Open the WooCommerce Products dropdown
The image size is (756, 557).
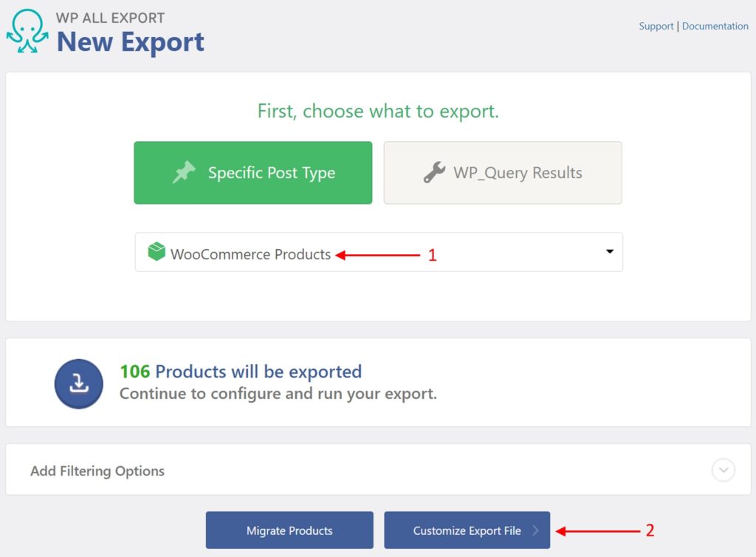tap(378, 252)
